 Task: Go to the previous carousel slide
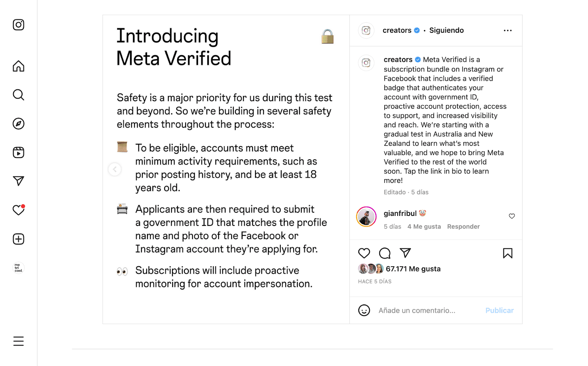(x=115, y=169)
